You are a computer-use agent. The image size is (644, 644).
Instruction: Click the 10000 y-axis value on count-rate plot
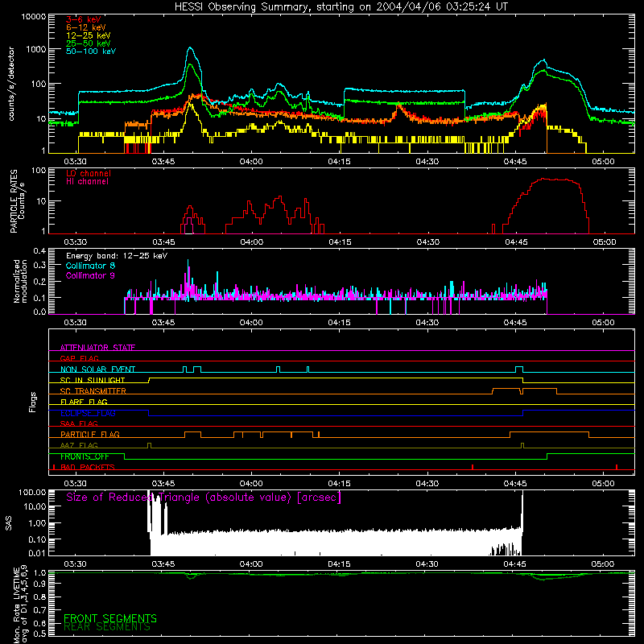[34, 16]
